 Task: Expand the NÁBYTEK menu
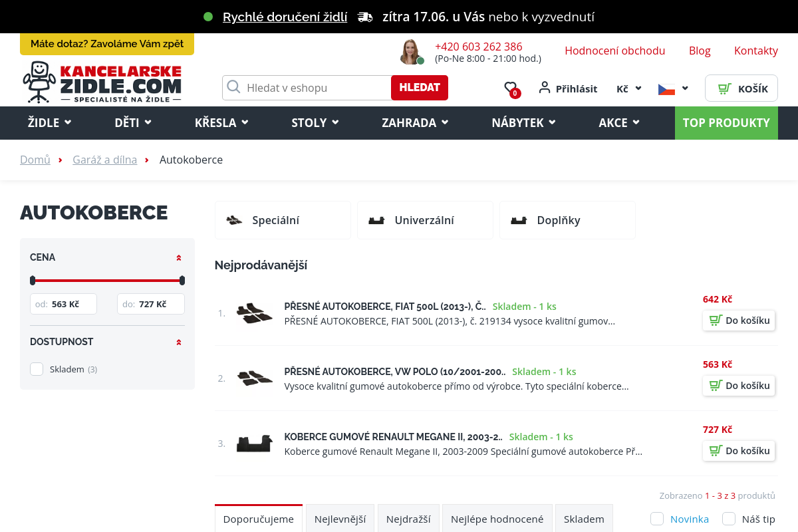[x=524, y=123]
